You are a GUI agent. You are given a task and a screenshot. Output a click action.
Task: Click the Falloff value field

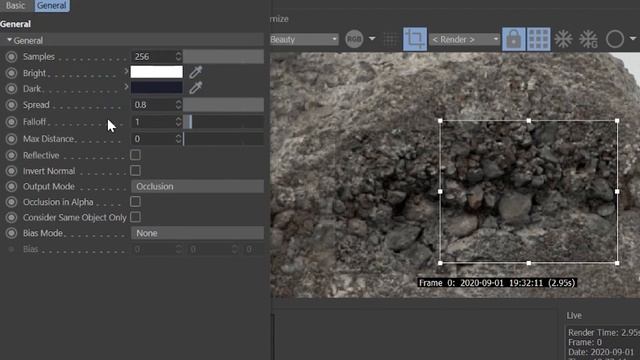pyautogui.click(x=153, y=122)
